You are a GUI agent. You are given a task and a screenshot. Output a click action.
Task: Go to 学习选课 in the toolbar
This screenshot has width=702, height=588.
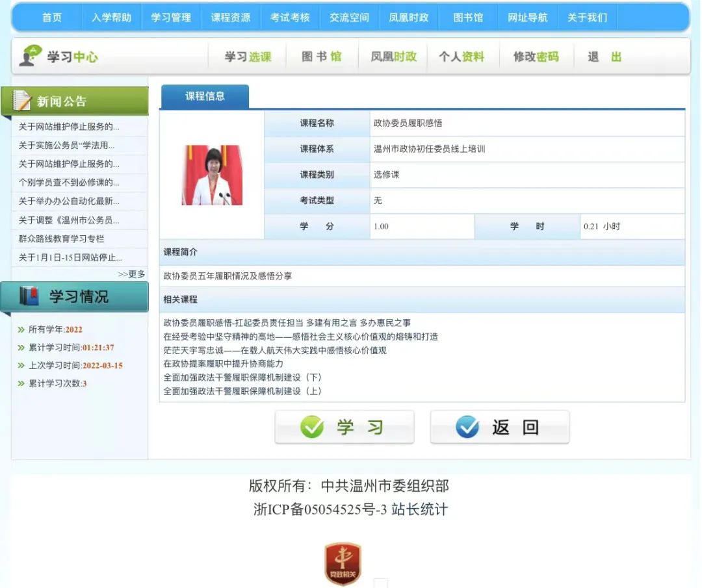[248, 57]
